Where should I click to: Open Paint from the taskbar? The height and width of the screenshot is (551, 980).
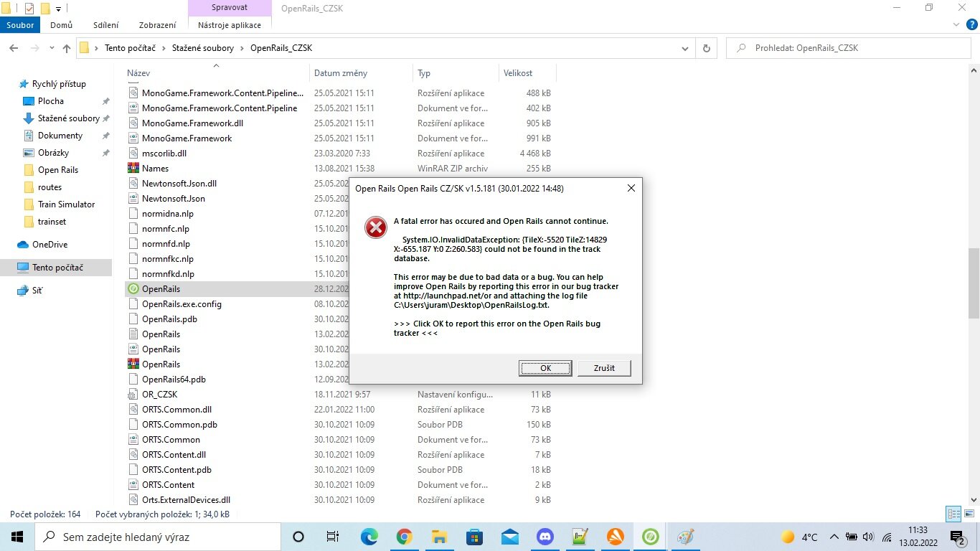pyautogui.click(x=686, y=537)
